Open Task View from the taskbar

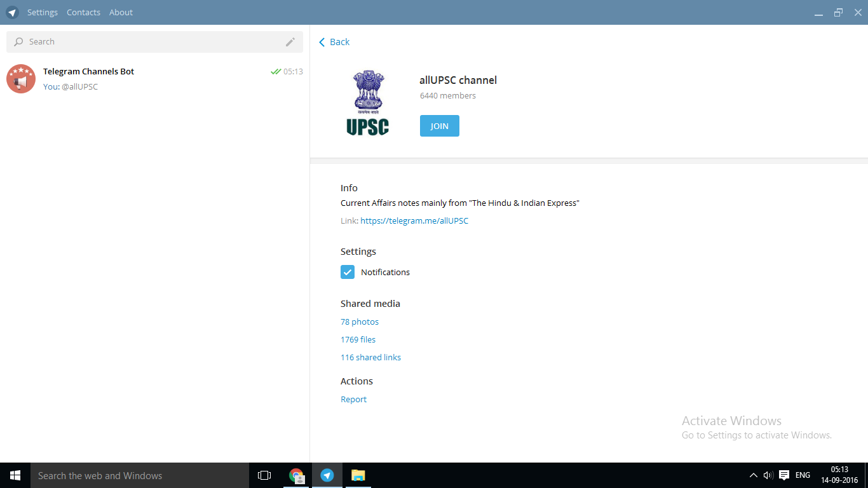(x=264, y=475)
